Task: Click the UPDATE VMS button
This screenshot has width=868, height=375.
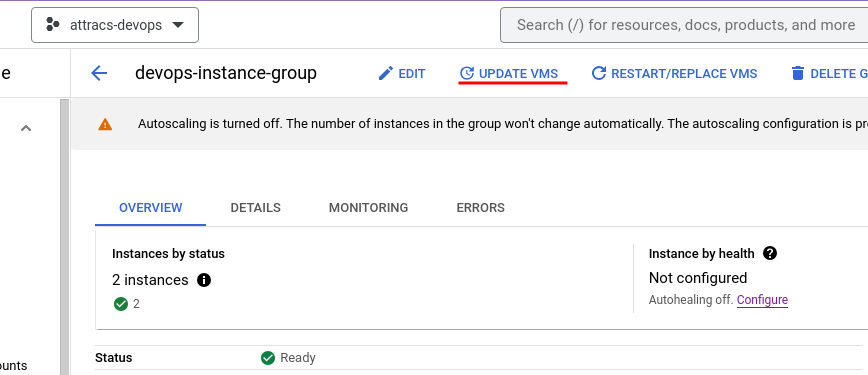Action: (x=509, y=74)
